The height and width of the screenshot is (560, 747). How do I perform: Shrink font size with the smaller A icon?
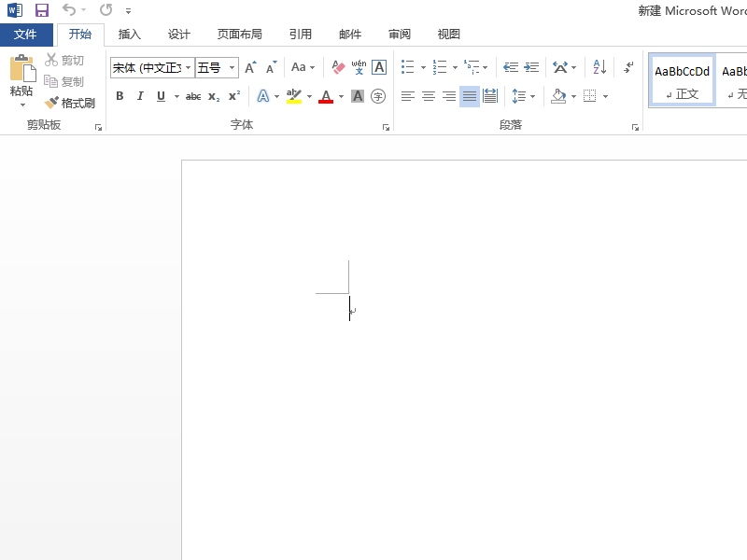tap(271, 67)
